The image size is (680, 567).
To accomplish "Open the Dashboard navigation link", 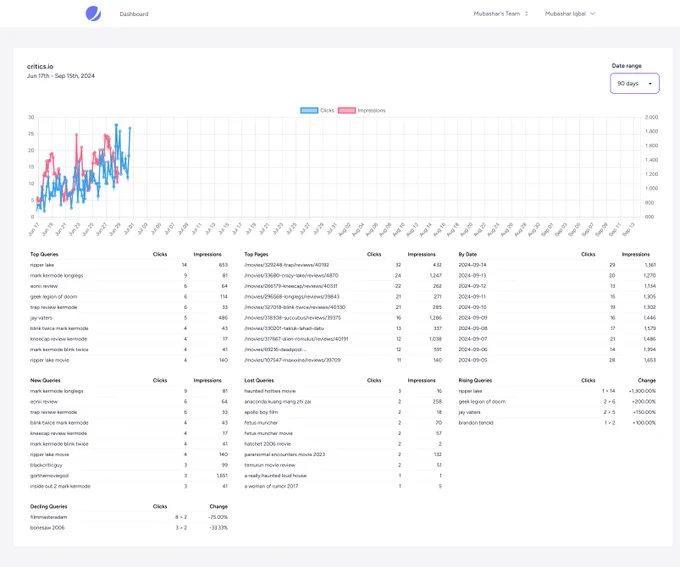I will (134, 14).
